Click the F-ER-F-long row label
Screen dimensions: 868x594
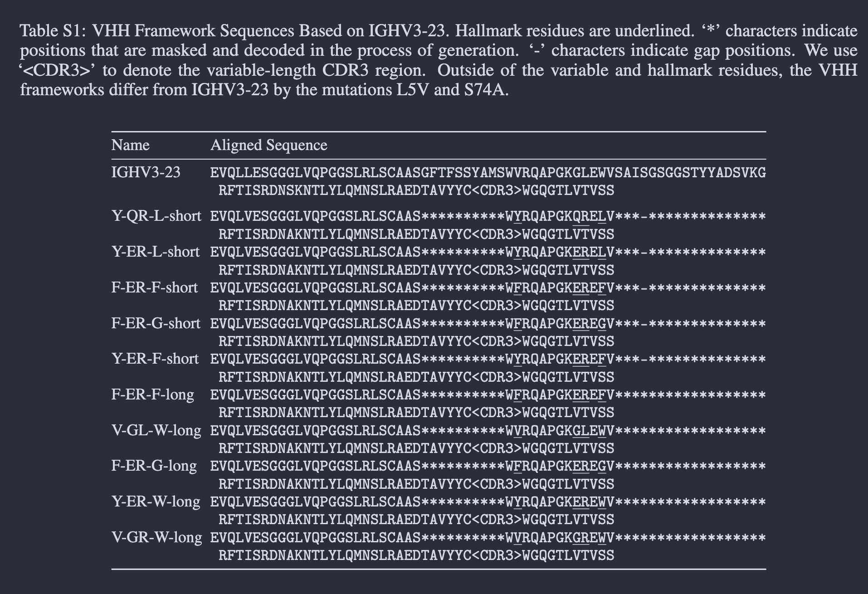(152, 394)
